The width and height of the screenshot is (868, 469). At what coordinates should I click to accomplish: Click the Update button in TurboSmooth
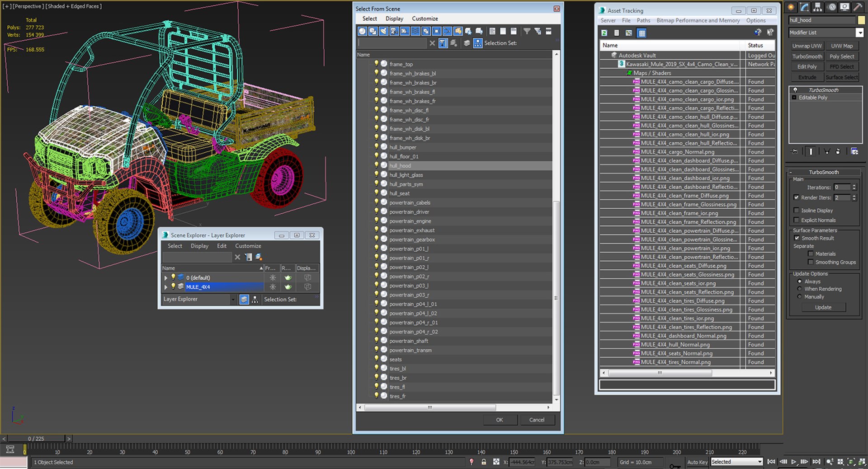(823, 307)
